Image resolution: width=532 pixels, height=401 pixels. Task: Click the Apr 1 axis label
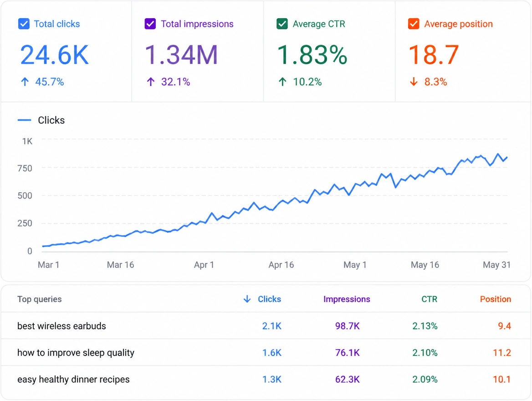click(204, 265)
